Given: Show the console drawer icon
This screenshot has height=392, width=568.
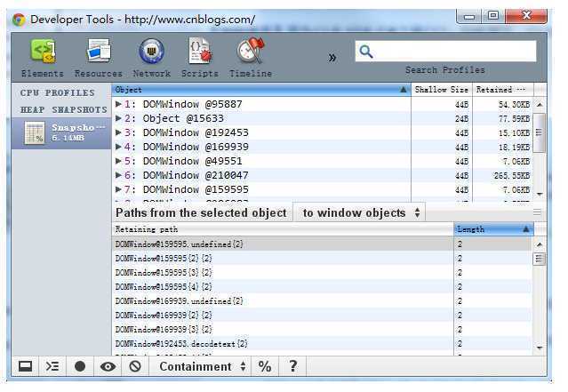Looking at the screenshot, I should tap(52, 366).
